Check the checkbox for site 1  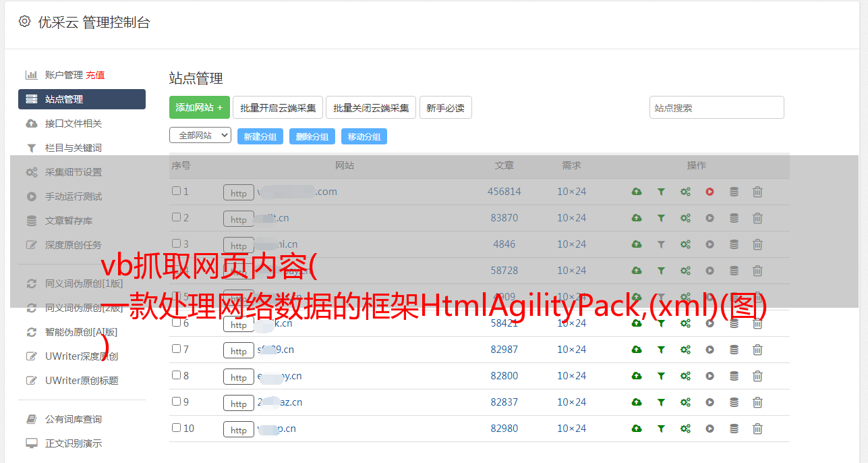point(176,191)
